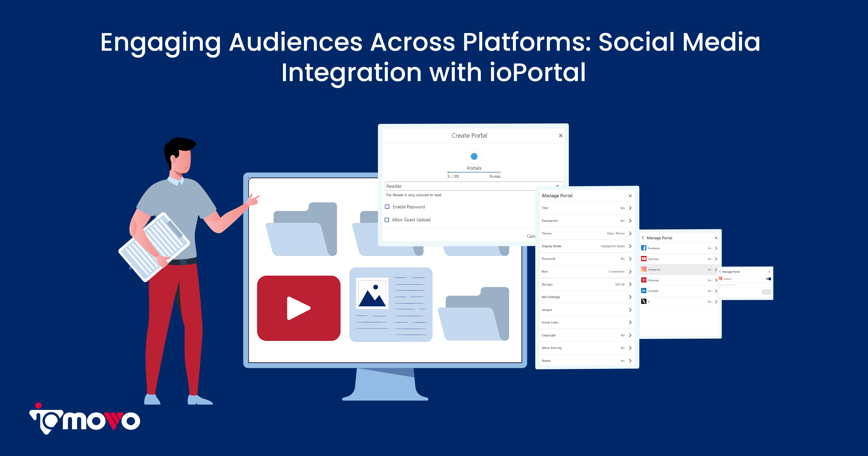Viewport: 868px width, 456px height.
Task: Open the Social Links menu row
Action: point(586,322)
